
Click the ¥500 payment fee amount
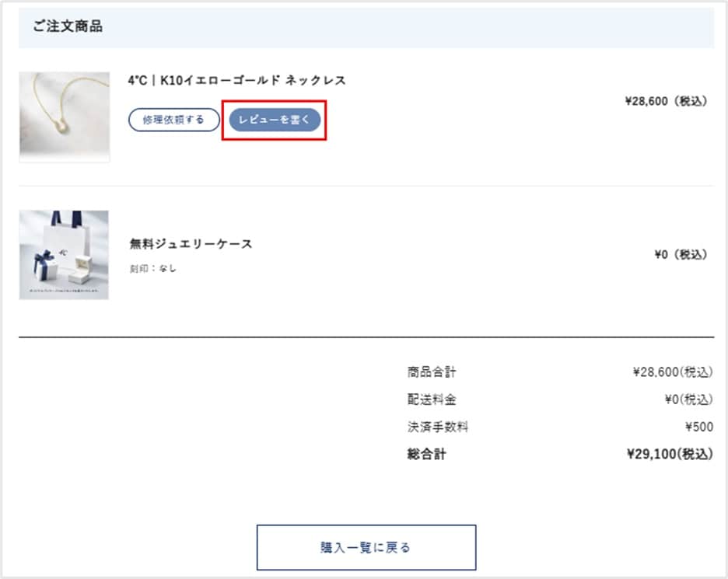(699, 427)
